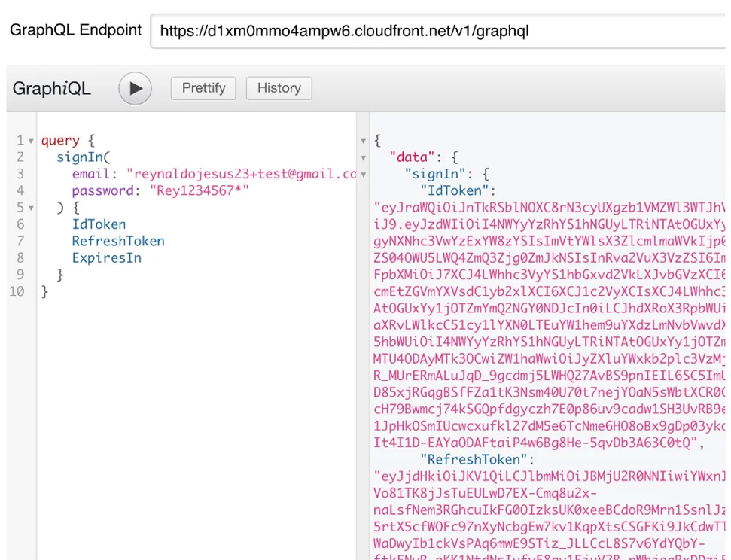This screenshot has height=560, width=731.
Task: Click the closing brace on line 9
Action: pyautogui.click(x=59, y=275)
